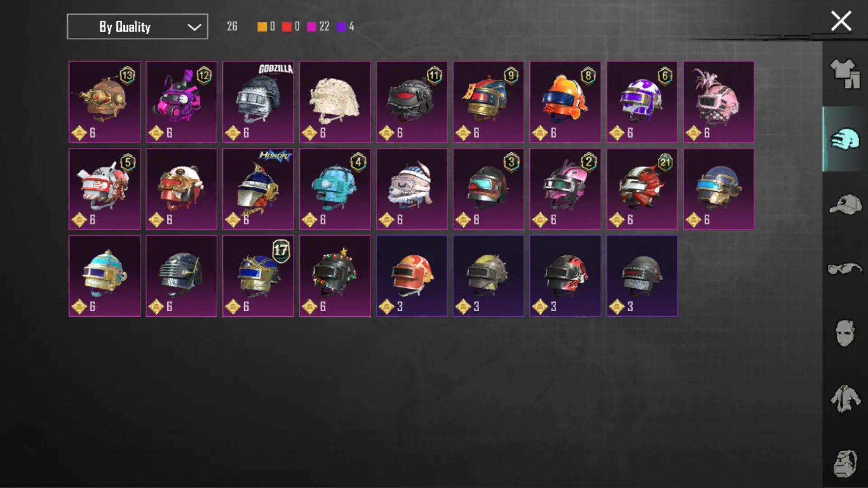Close the inventory with the X icon
The image size is (868, 488).
click(841, 21)
